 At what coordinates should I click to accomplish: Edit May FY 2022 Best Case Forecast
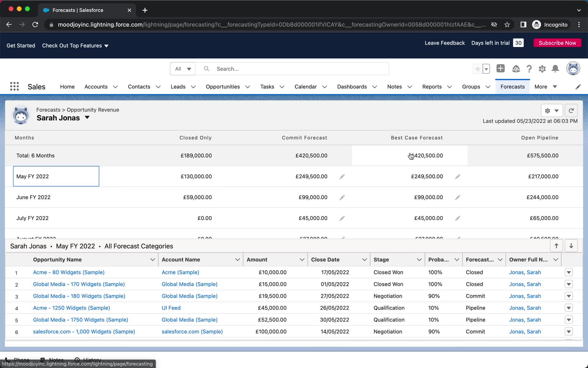coord(458,176)
